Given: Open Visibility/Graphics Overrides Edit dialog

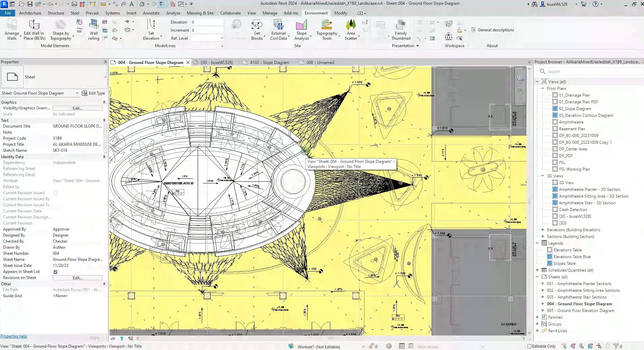Looking at the screenshot, I should coord(77,108).
